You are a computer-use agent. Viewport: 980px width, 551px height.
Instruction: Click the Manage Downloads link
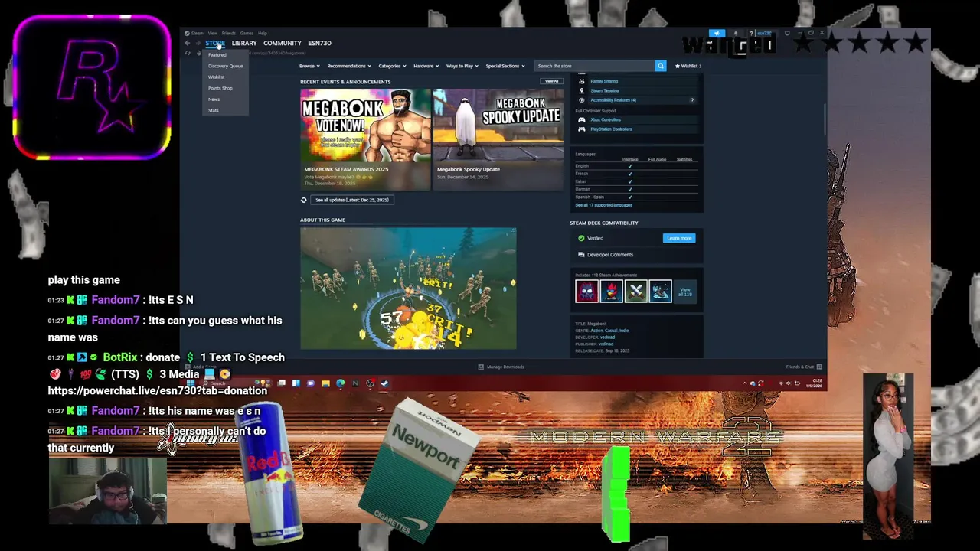pyautogui.click(x=505, y=367)
